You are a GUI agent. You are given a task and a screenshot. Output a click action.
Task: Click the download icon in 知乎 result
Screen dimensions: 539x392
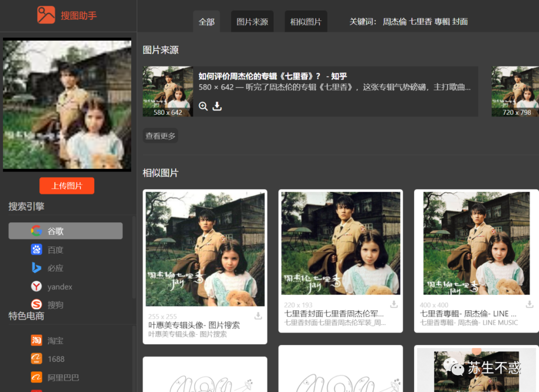point(217,106)
